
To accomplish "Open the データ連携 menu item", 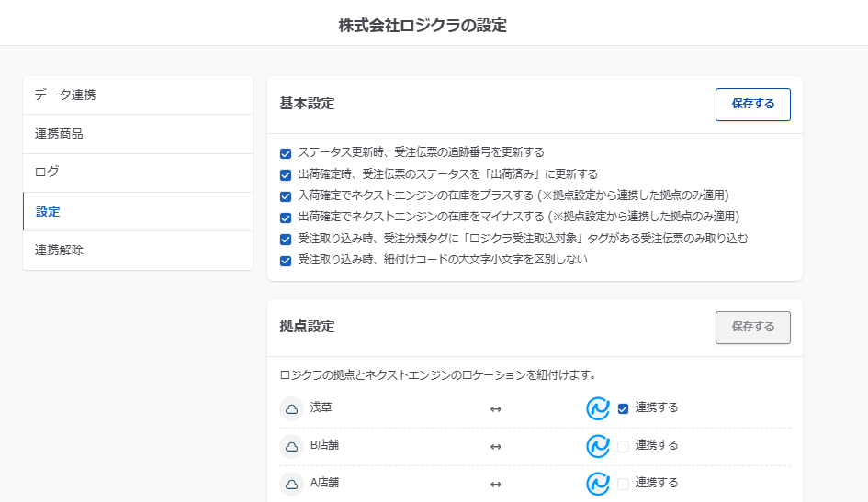I will 138,95.
